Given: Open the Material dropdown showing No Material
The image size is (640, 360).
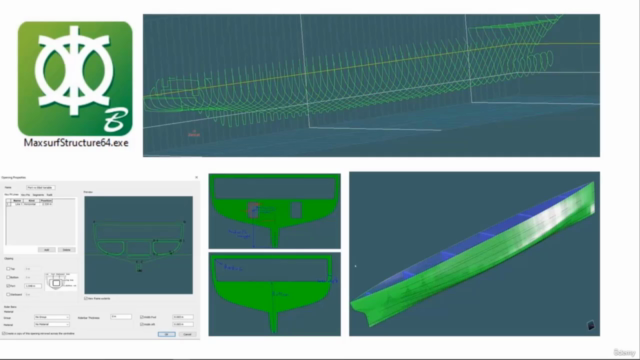Looking at the screenshot, I should pos(52,324).
